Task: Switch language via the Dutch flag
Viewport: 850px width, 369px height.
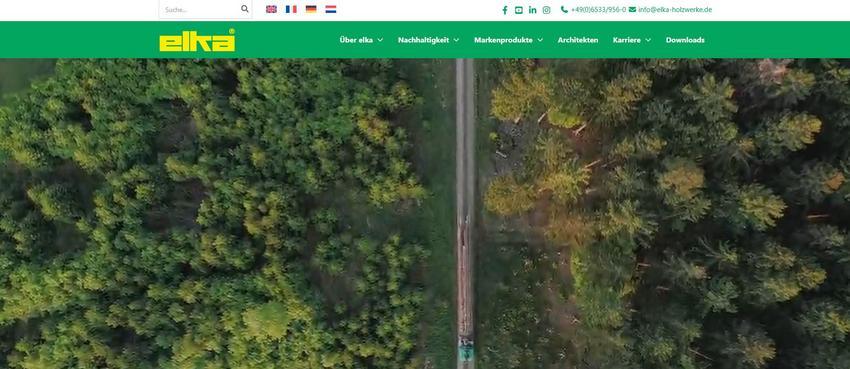Action: coord(331,9)
